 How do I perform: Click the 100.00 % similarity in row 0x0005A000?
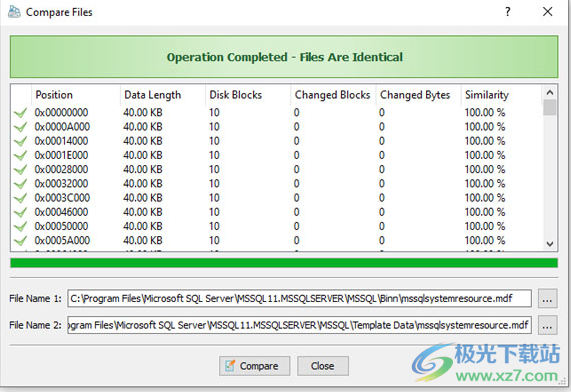tap(485, 240)
